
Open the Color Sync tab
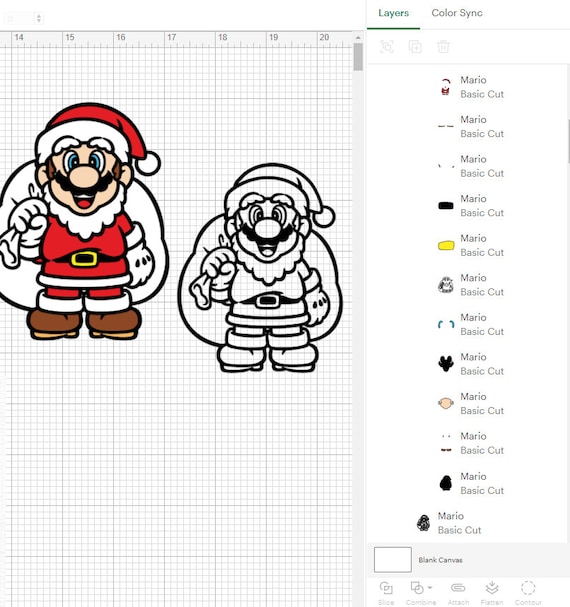(x=457, y=13)
